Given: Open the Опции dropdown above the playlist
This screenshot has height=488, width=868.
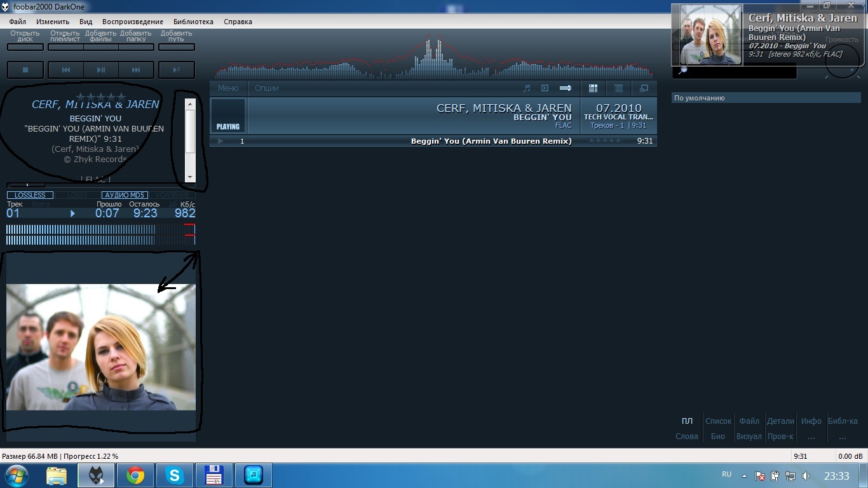Looking at the screenshot, I should (267, 88).
